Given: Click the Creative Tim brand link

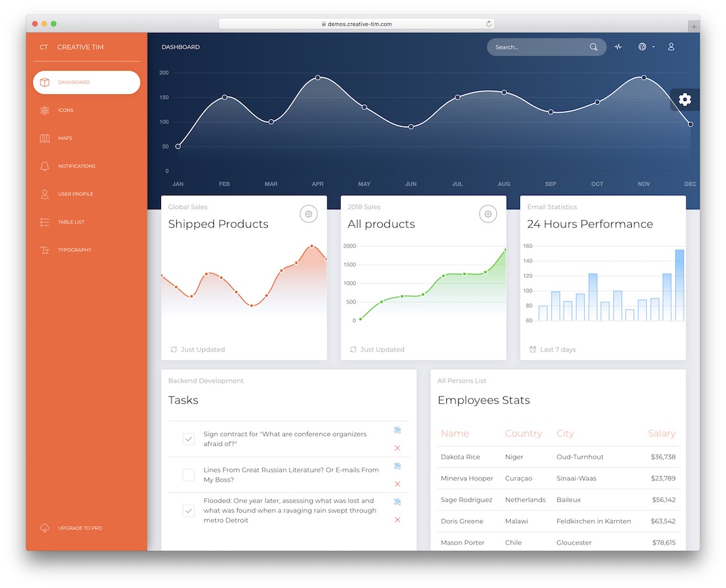Looking at the screenshot, I should [x=80, y=48].
